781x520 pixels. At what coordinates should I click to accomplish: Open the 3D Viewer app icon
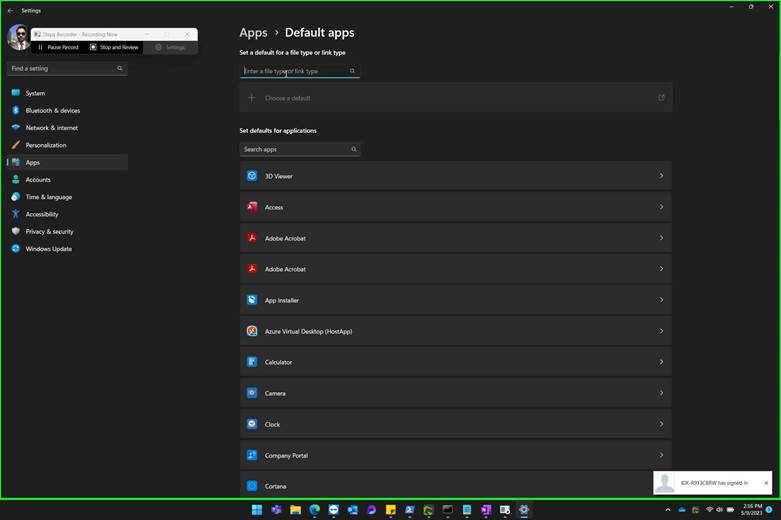coord(252,176)
